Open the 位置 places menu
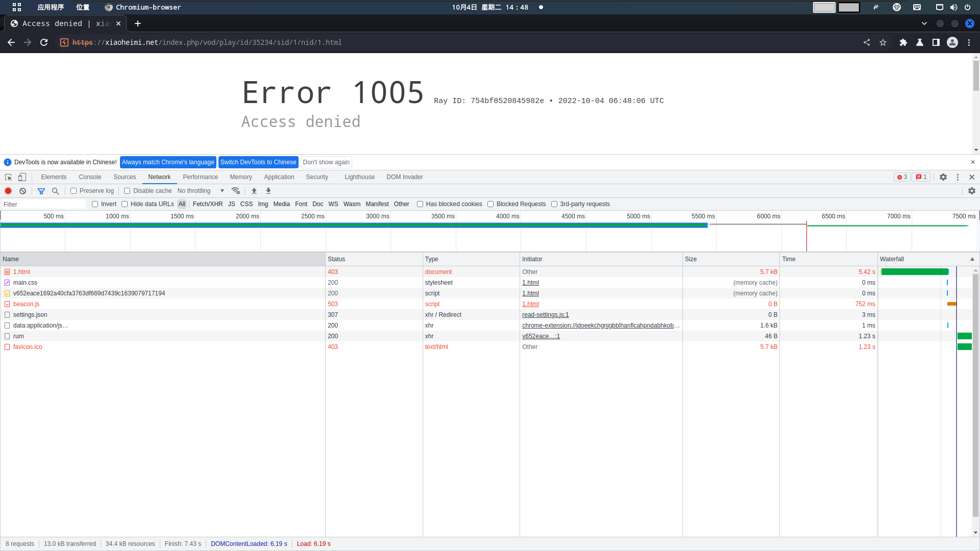The height and width of the screenshot is (551, 980). pyautogui.click(x=83, y=7)
